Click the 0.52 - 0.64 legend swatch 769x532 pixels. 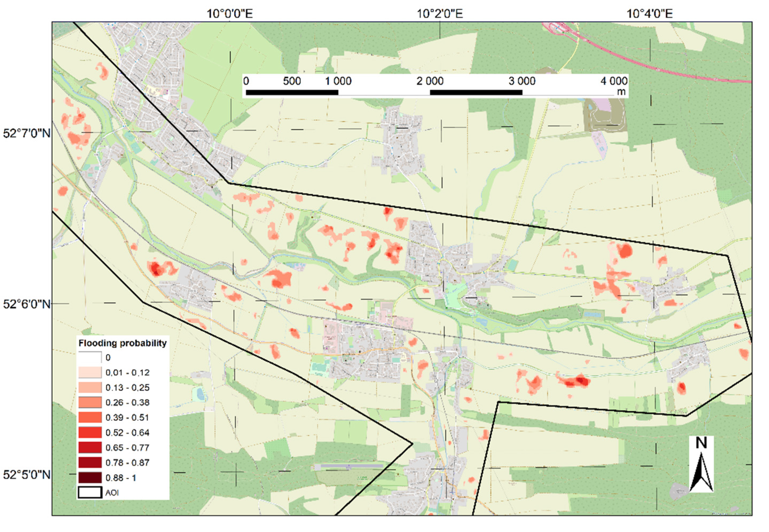pyautogui.click(x=90, y=432)
